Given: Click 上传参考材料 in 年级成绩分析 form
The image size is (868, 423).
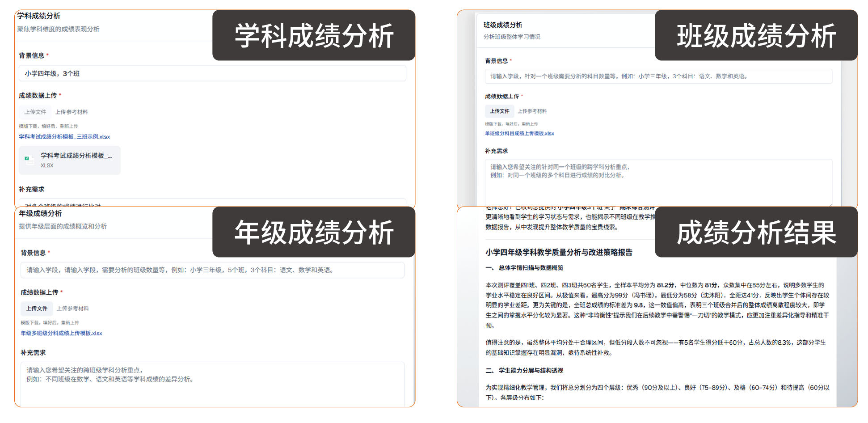Looking at the screenshot, I should click(73, 309).
